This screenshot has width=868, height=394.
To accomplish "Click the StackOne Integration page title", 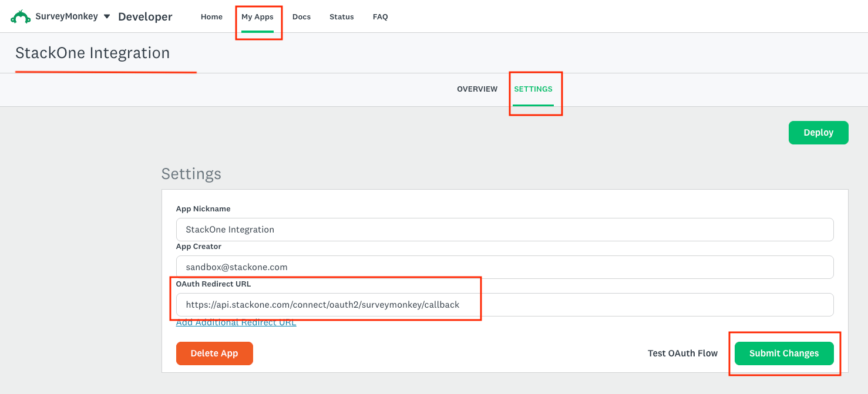I will [92, 53].
